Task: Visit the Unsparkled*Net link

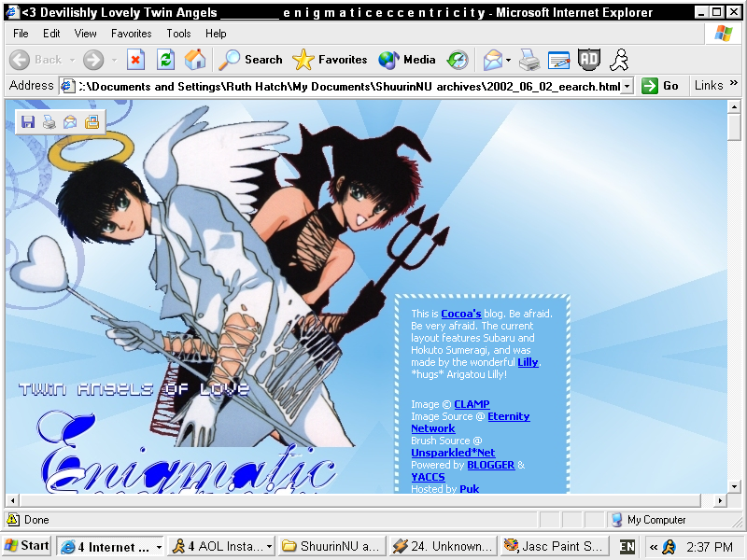Action: [453, 453]
